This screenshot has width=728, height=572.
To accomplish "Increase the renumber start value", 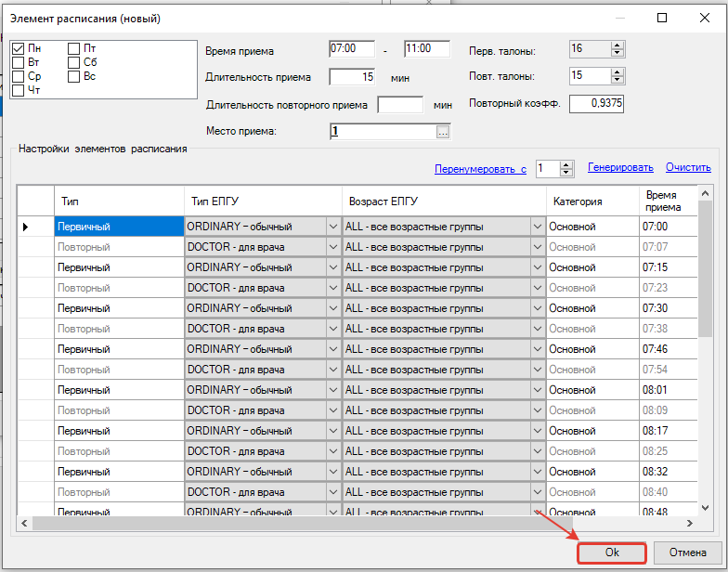I will click(x=566, y=165).
